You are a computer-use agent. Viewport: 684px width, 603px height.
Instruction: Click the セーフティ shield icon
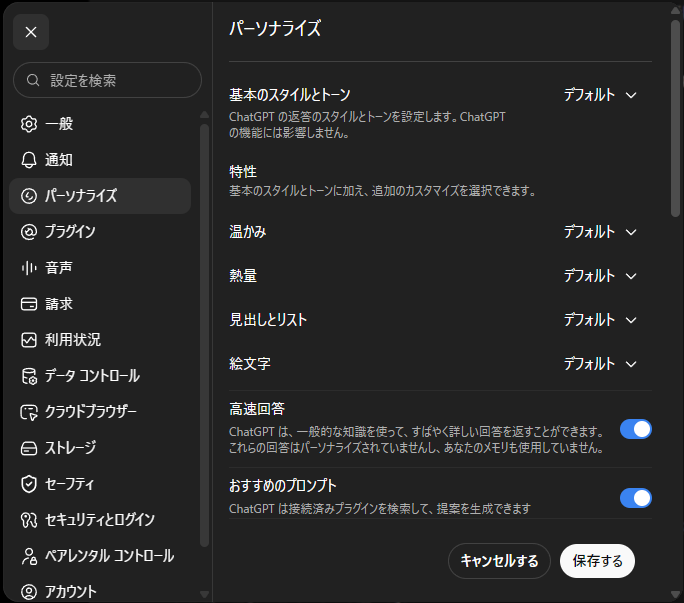(x=29, y=484)
